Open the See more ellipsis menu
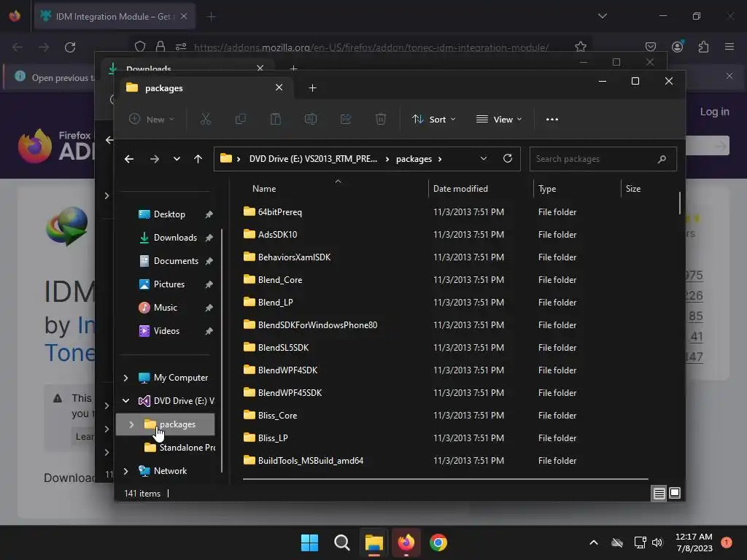The height and width of the screenshot is (560, 747). click(x=552, y=119)
